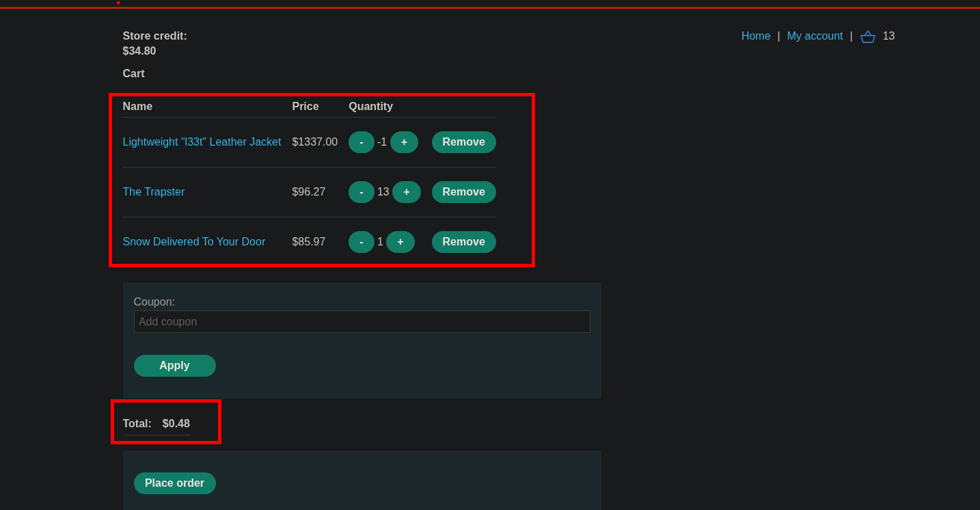The height and width of the screenshot is (510, 980).
Task: Go to the Home page link
Action: (755, 36)
